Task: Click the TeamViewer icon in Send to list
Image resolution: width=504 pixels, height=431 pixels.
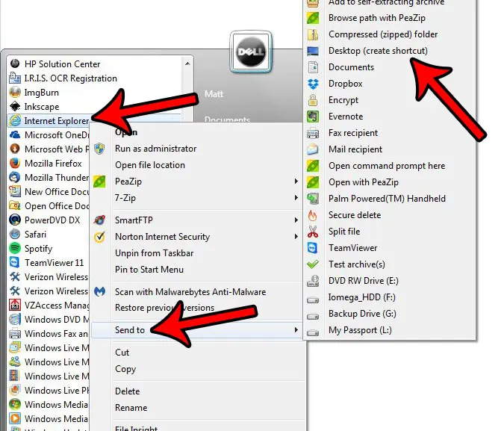Action: coord(313,248)
